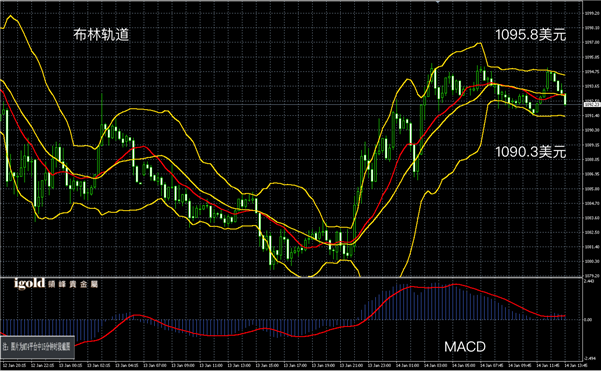Select the 1090.3美元 price label

click(x=531, y=152)
